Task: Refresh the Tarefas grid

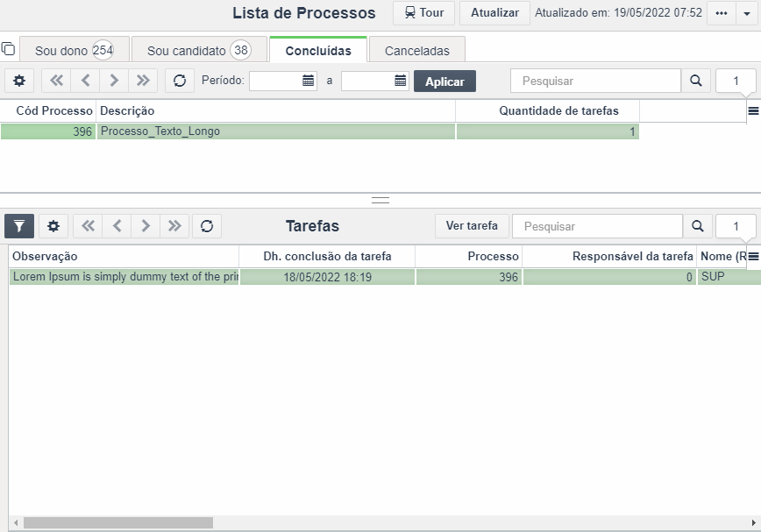Action: pos(207,226)
